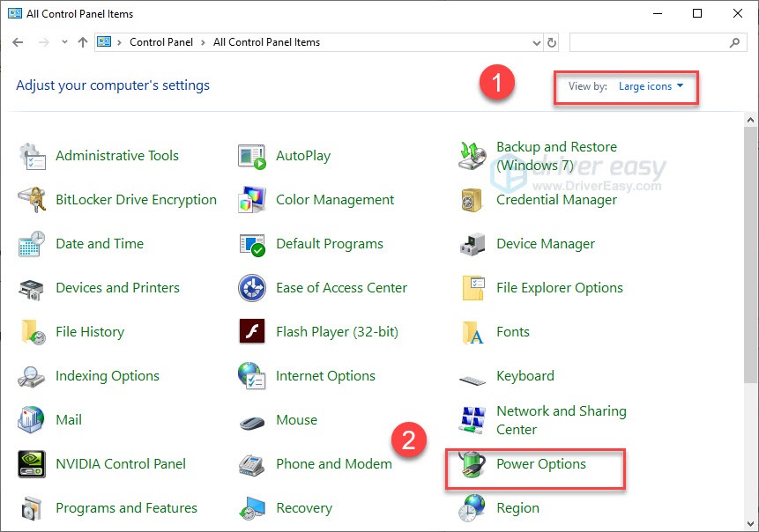This screenshot has width=759, height=532.
Task: Click the Credential Manager safe icon
Action: pyautogui.click(x=472, y=200)
